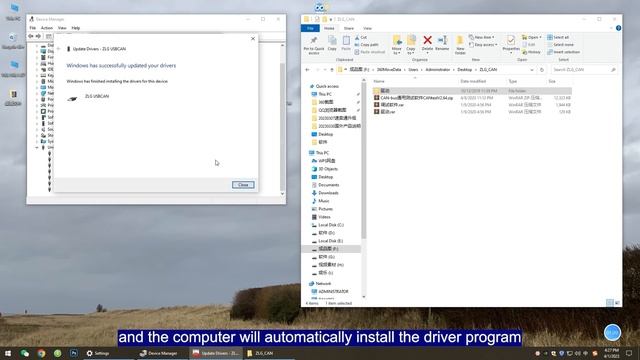
Task: Click the Copy ribbon icon
Action: [332, 43]
